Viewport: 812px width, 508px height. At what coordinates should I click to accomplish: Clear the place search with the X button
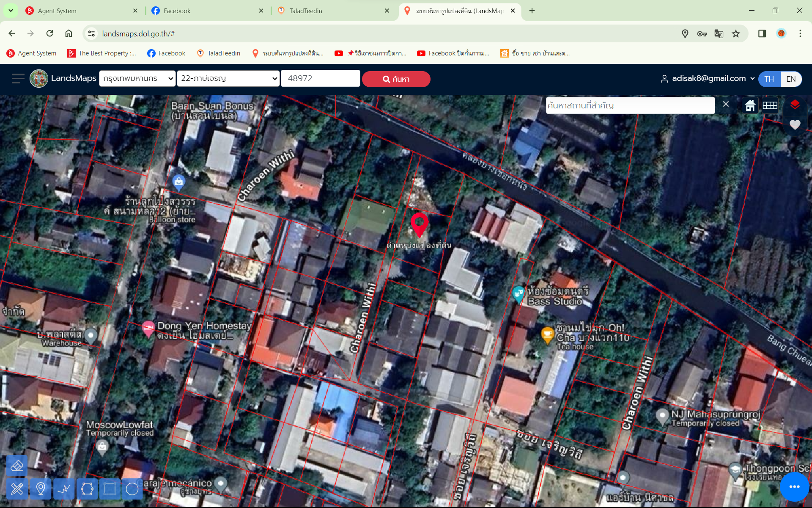point(726,104)
